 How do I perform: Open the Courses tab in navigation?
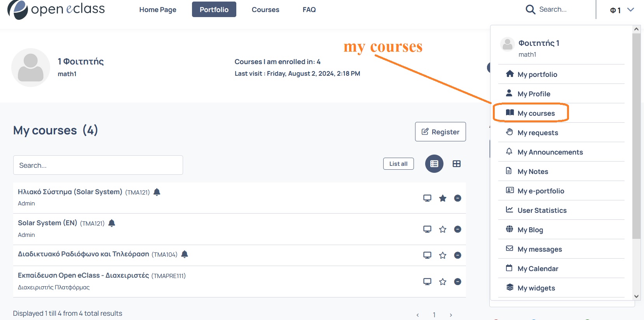[x=265, y=9]
